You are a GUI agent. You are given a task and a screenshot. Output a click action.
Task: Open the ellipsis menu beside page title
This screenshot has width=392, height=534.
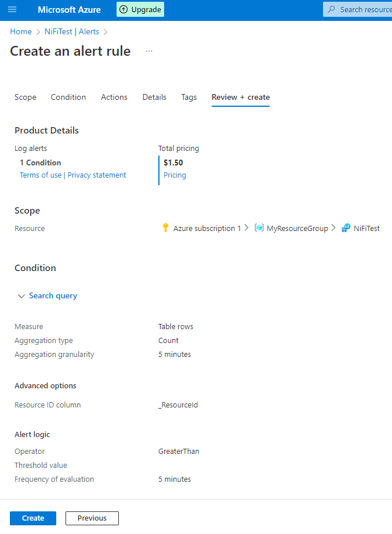click(149, 51)
